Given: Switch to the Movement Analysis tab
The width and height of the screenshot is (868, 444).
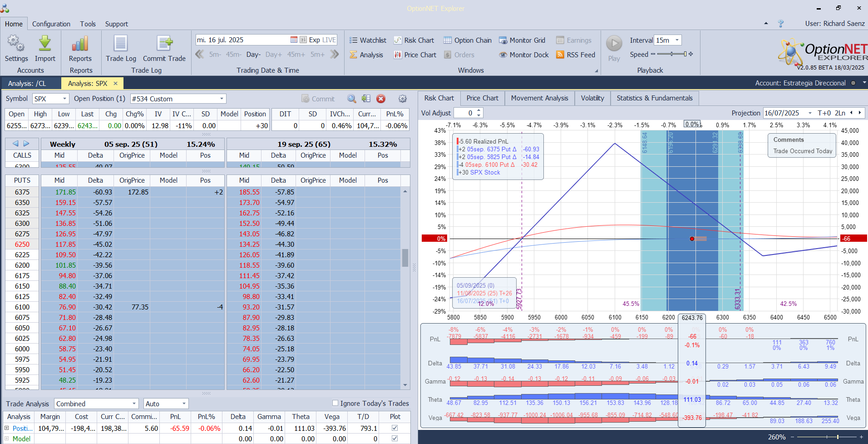Looking at the screenshot, I should click(539, 98).
